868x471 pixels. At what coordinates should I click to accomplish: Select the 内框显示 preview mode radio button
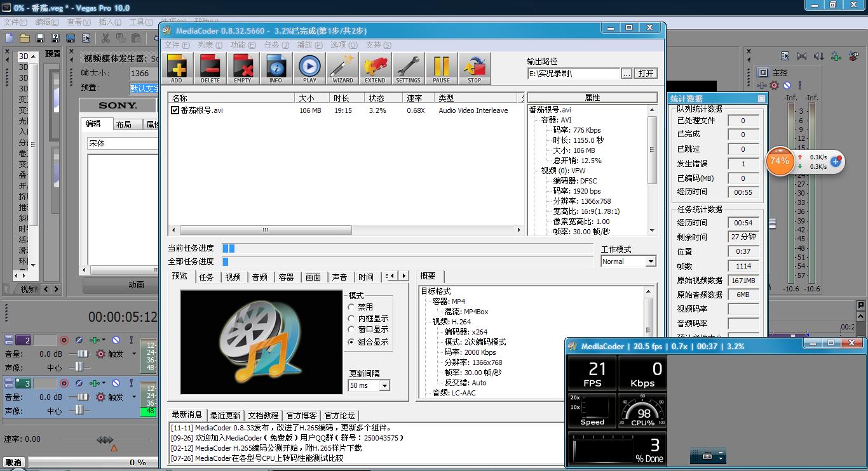[x=351, y=318]
